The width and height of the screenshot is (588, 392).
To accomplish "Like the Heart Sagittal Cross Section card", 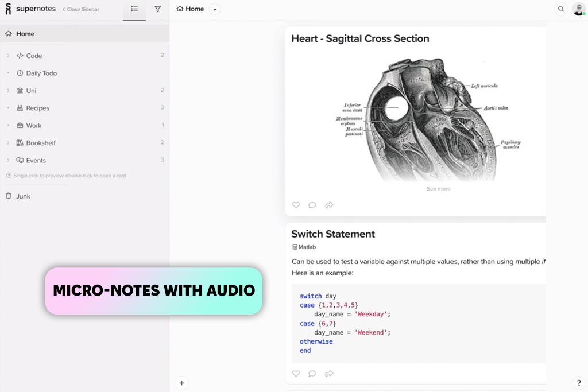I will pyautogui.click(x=296, y=205).
